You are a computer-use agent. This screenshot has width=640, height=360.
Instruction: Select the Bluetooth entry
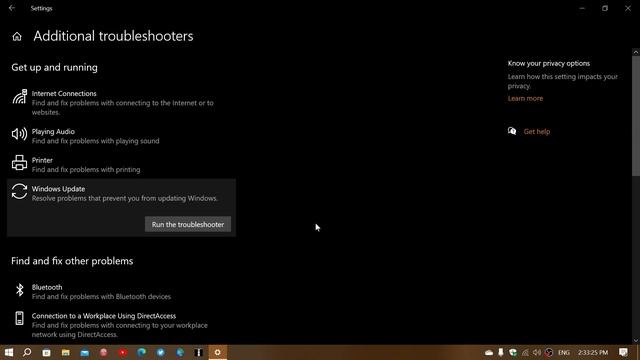point(121,291)
